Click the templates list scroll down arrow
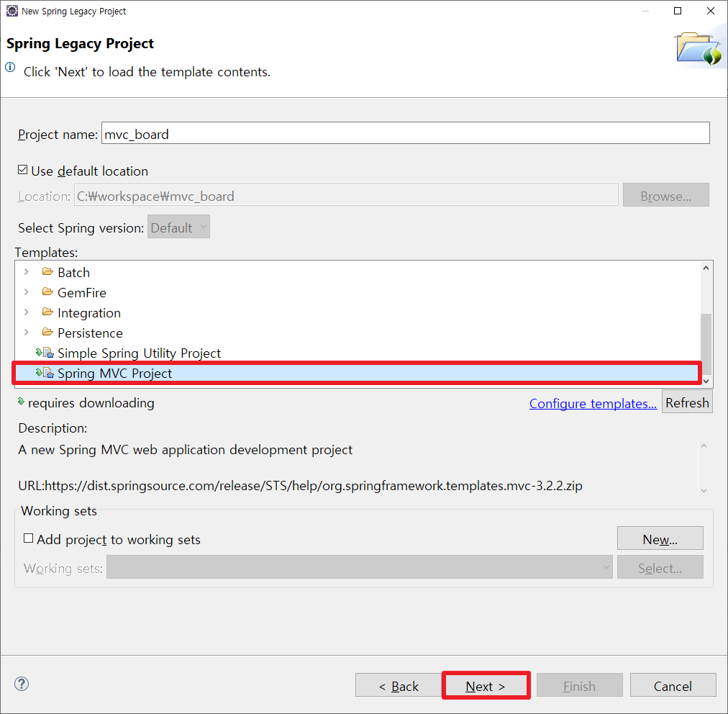Viewport: 728px width, 714px height. 706,381
